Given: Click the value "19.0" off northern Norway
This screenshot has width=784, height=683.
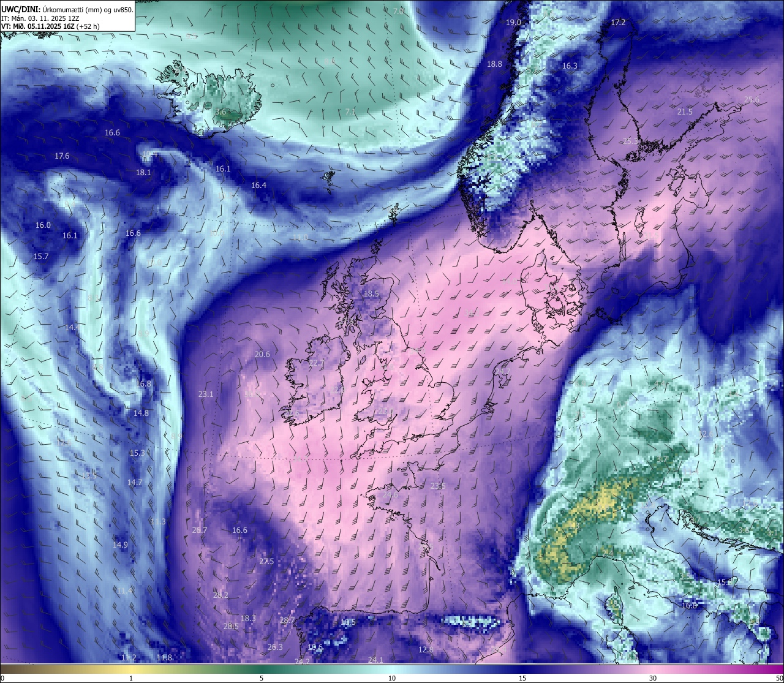Looking at the screenshot, I should pos(513,22).
